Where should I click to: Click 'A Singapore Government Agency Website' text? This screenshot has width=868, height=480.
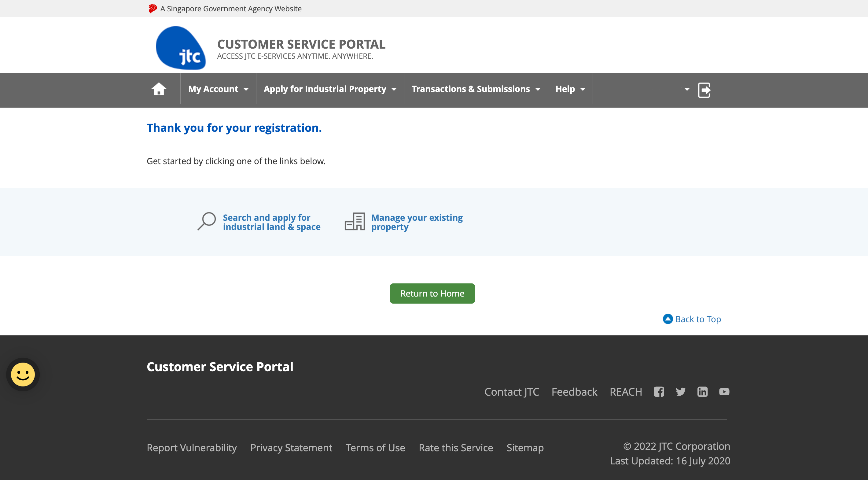231,9
